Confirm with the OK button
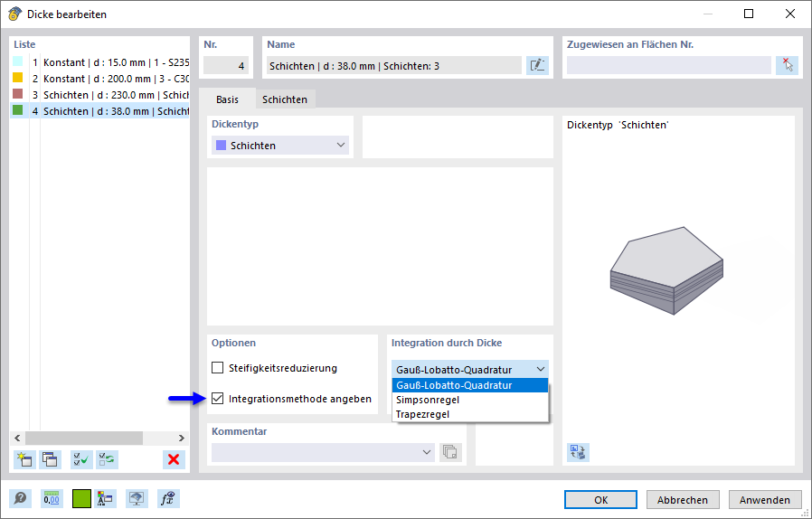The width and height of the screenshot is (812, 519). point(600,500)
